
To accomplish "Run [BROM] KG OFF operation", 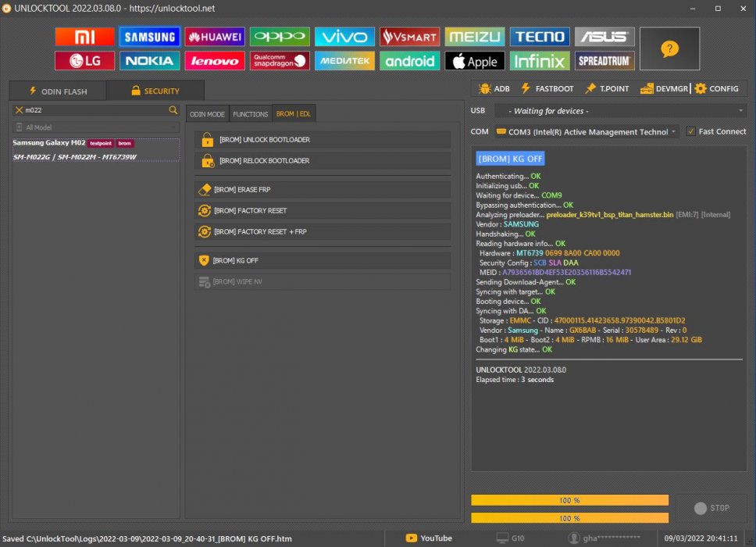I will point(323,260).
